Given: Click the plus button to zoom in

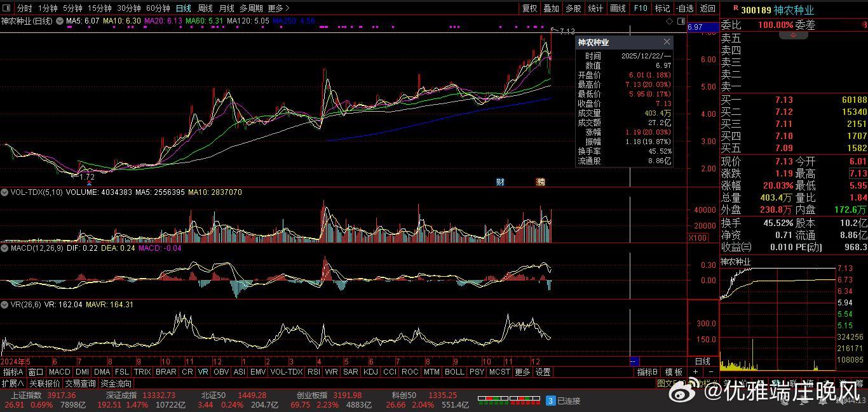Looking at the screenshot, I should click(695, 371).
